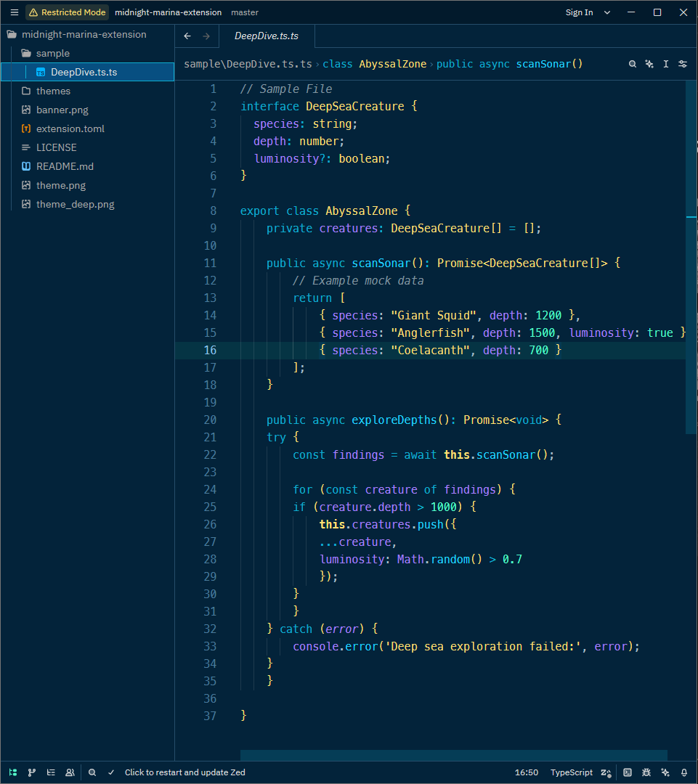This screenshot has width=698, height=784.
Task: Click the Restricted Mode warning badge
Action: coord(67,12)
